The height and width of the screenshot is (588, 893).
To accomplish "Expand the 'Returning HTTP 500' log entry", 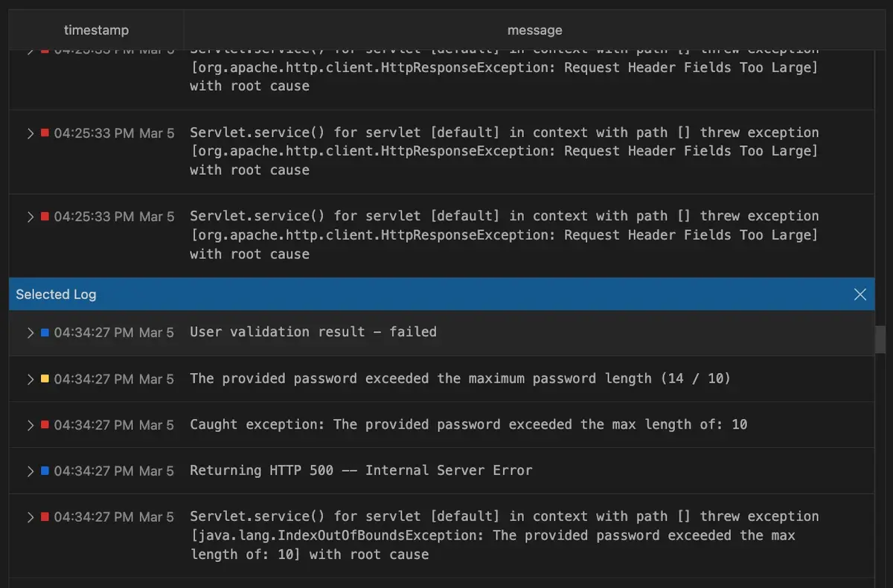I will point(31,471).
